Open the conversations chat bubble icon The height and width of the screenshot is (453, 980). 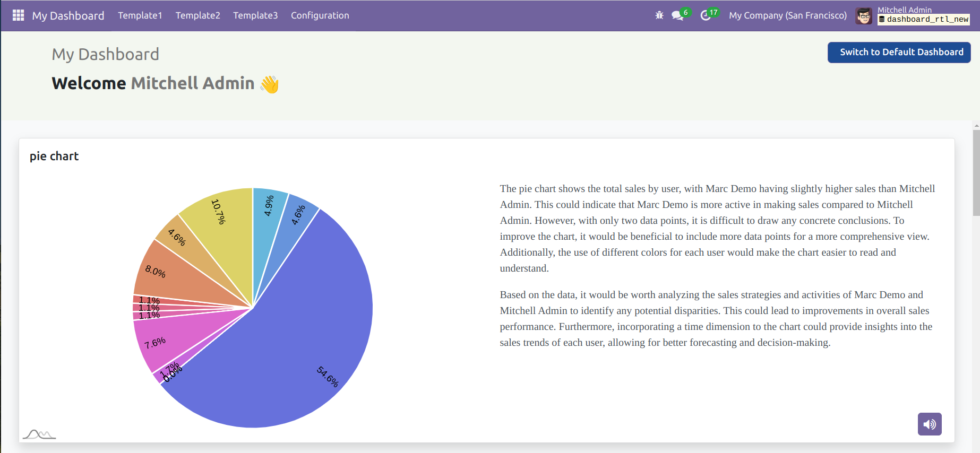point(677,15)
